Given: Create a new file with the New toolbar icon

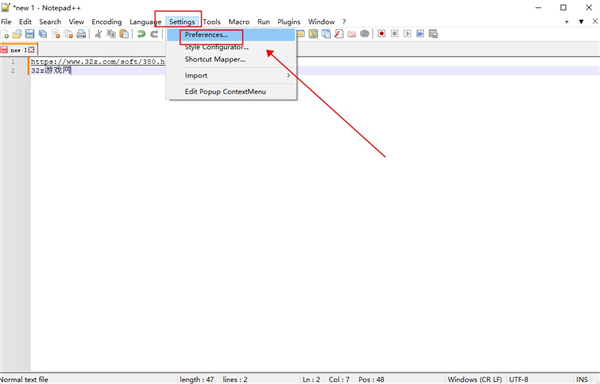Looking at the screenshot, I should 5,34.
